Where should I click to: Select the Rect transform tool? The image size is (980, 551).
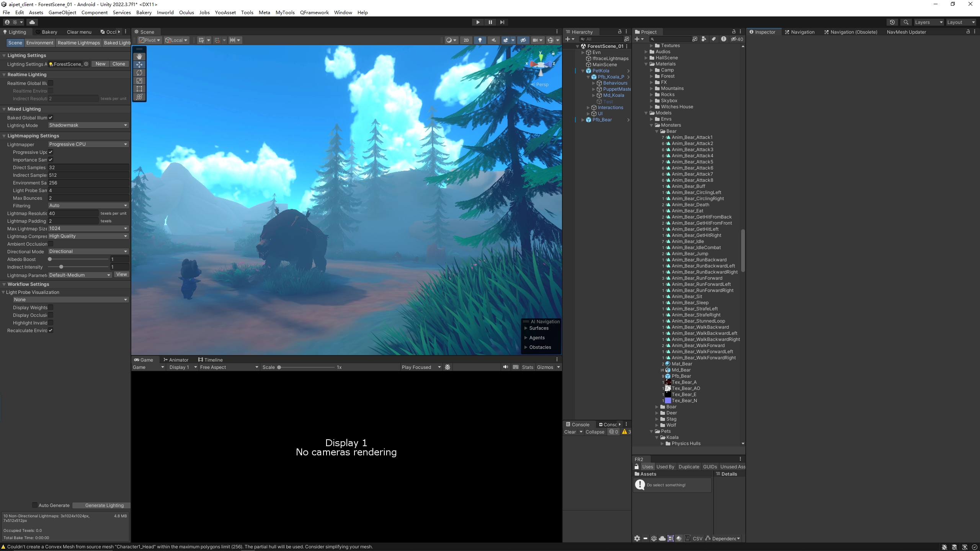click(x=139, y=89)
